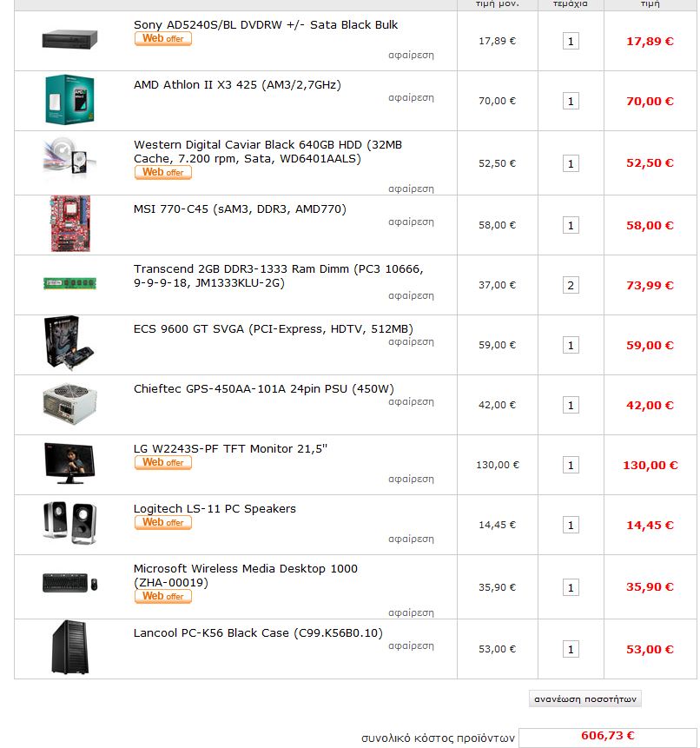
Task: Remove Lancool PC-K56 Black Case from cart
Action: (x=411, y=646)
